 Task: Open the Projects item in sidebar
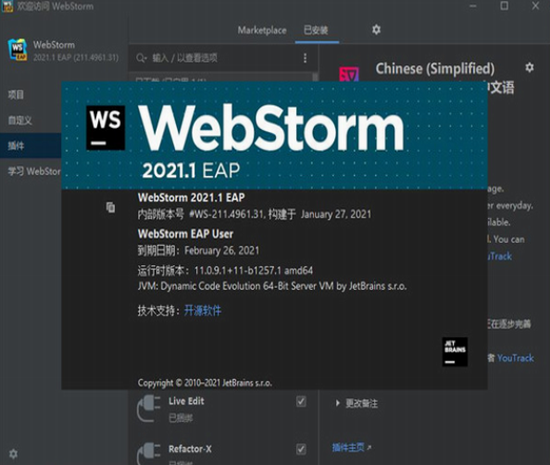[x=16, y=94]
